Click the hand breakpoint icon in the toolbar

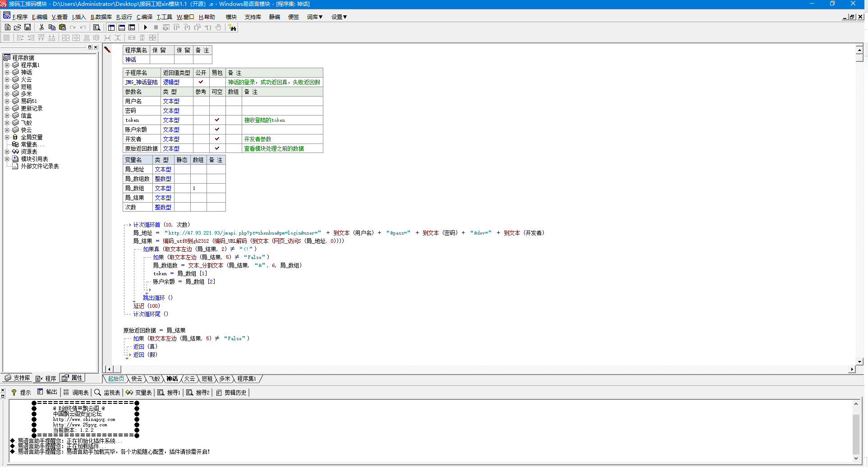218,27
